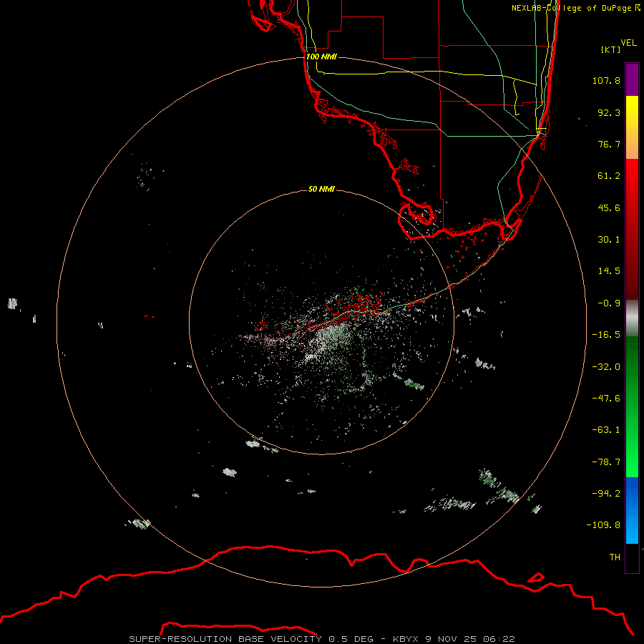Select the -78.7 velocity legend value
644x644 pixels.
[x=606, y=462]
